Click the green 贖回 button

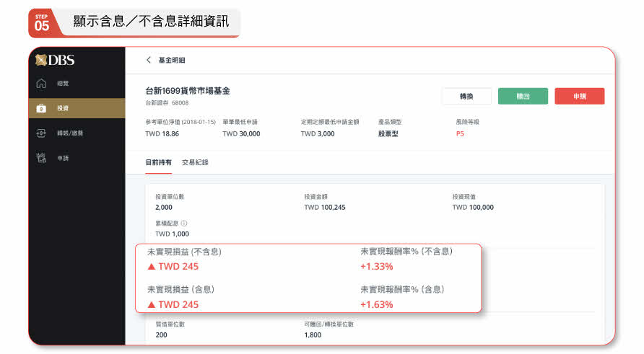(x=523, y=96)
